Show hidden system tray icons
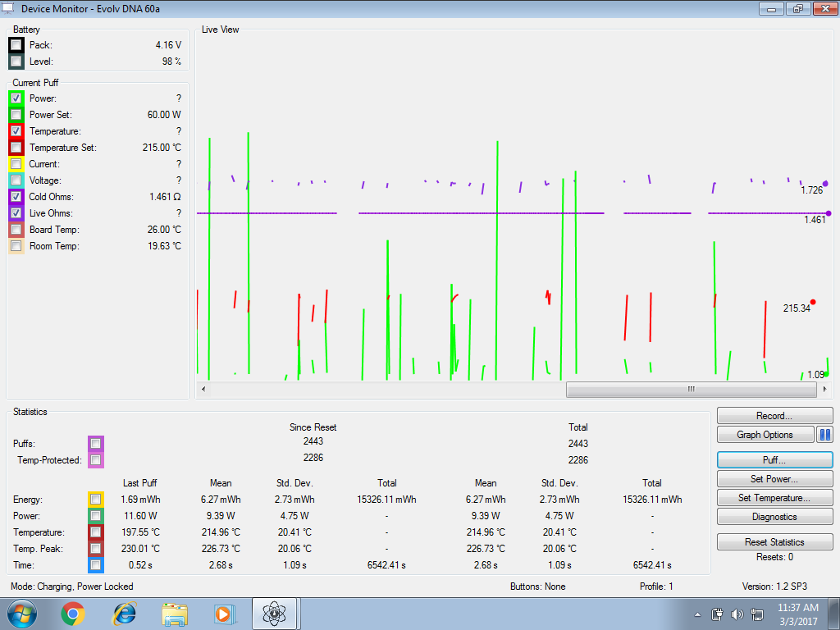Image resolution: width=840 pixels, height=630 pixels. coord(697,614)
